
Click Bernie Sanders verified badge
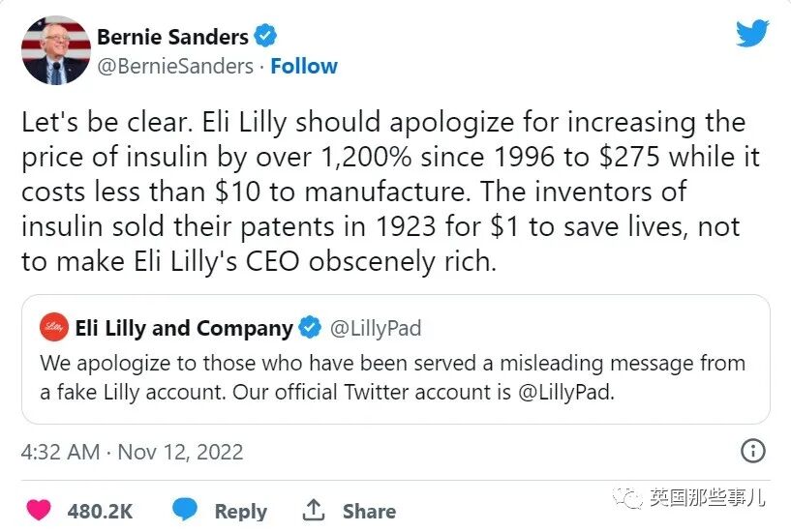tap(266, 37)
